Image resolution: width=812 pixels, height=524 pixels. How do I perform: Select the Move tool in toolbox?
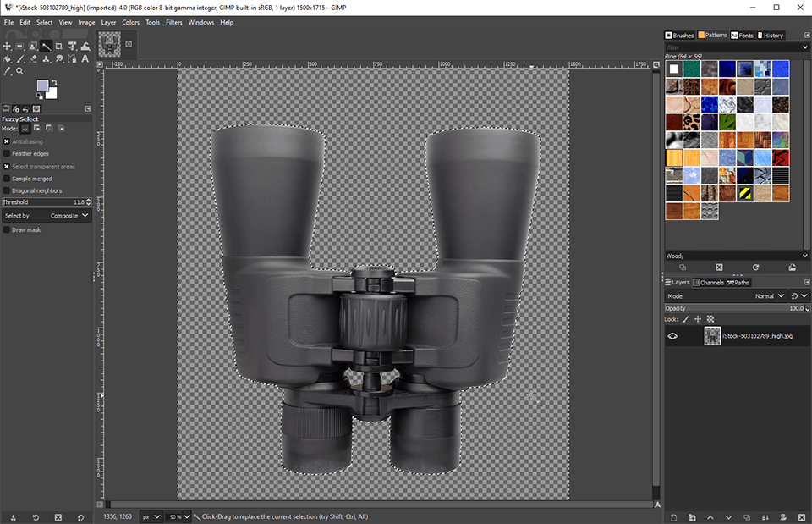[7, 46]
